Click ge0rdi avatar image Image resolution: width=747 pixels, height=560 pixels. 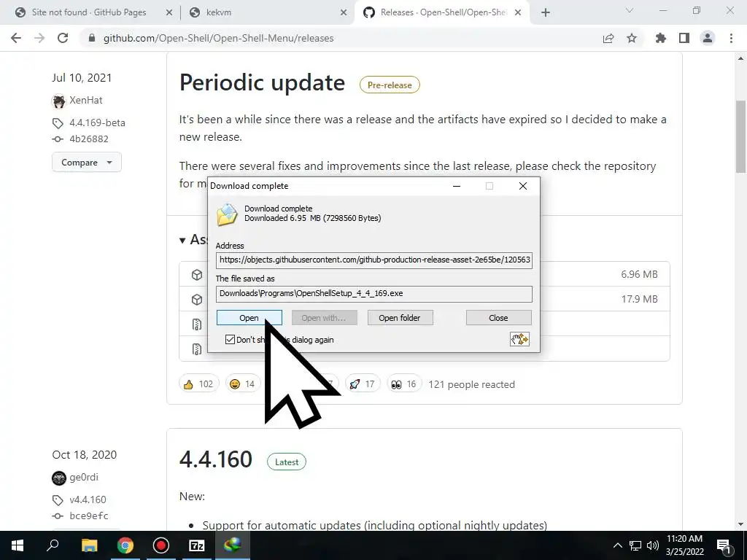58,478
